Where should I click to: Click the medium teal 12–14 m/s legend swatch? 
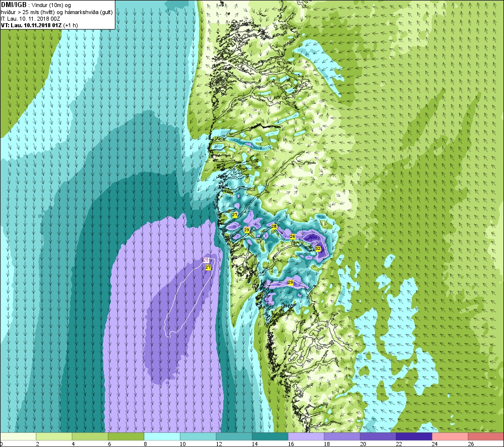234,436
